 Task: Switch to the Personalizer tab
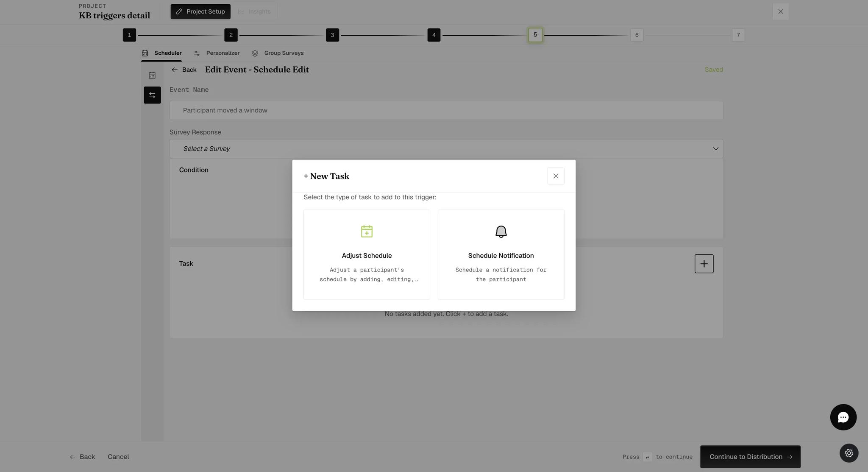coord(217,53)
